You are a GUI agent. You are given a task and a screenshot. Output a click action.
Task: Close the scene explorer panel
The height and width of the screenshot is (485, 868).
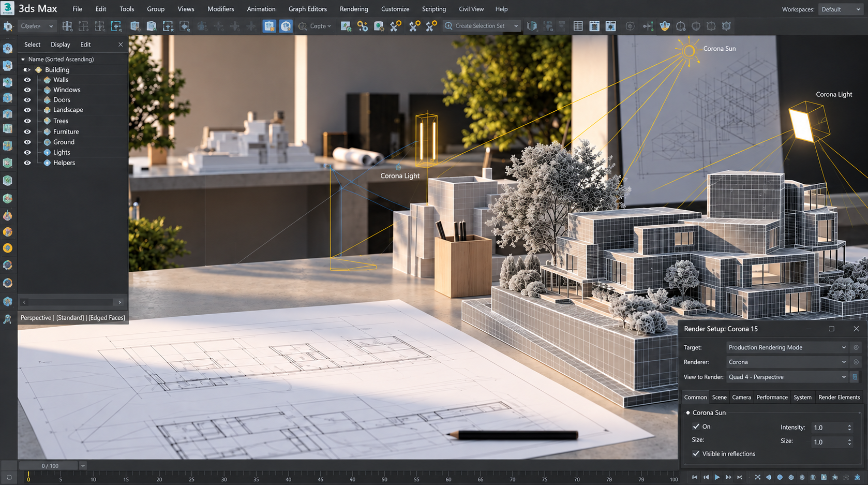(x=121, y=45)
